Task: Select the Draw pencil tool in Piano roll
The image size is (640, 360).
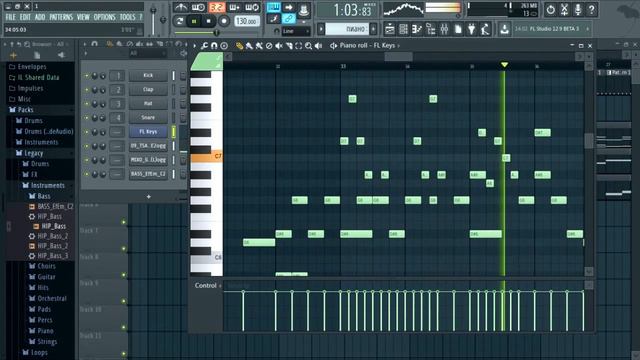Action: tap(239, 46)
